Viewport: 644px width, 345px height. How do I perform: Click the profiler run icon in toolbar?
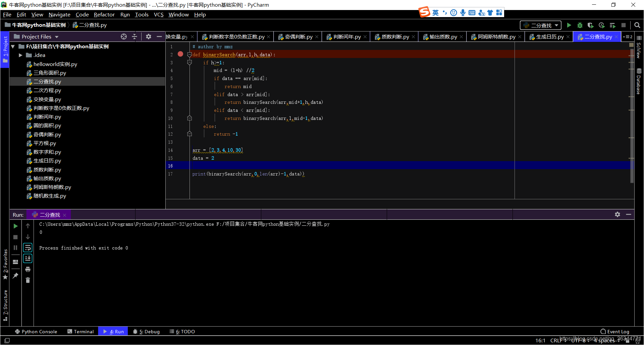coord(601,25)
